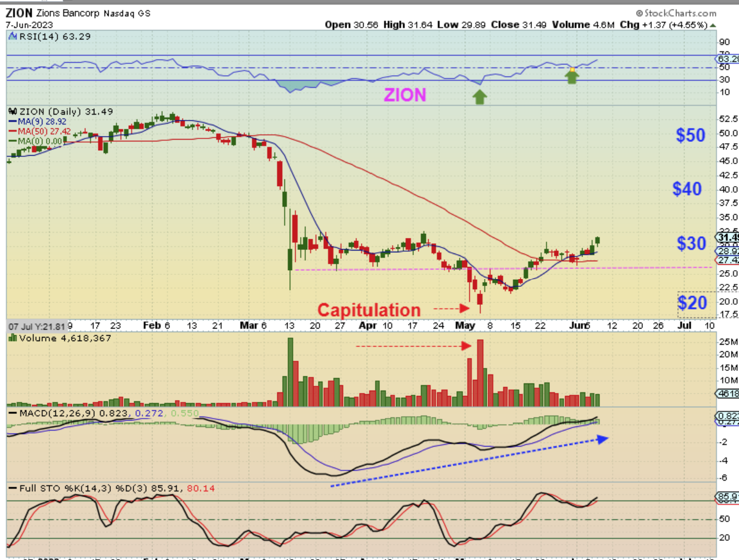Screen dimensions: 739x560
Task: Click the $40 price level label
Action: (687, 189)
